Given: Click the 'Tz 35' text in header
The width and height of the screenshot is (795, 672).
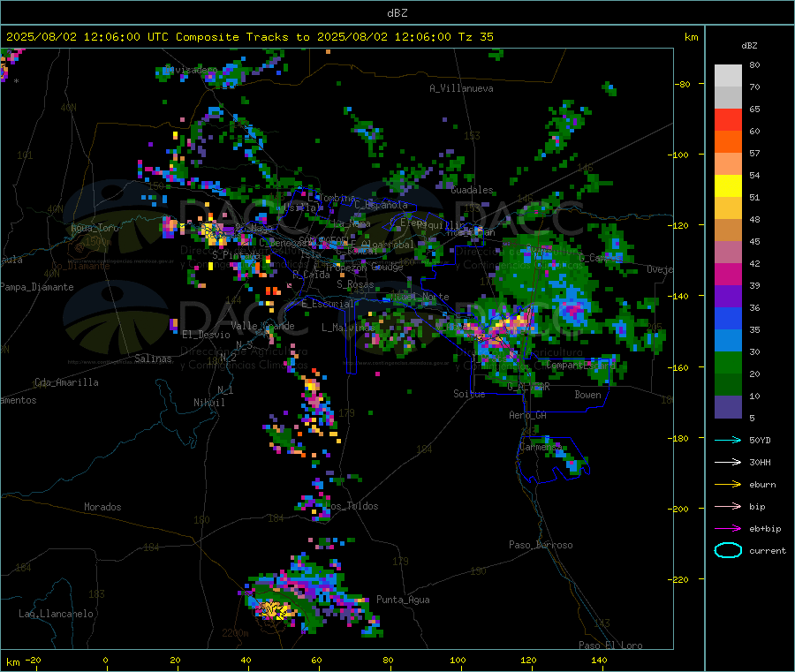Looking at the screenshot, I should 475,37.
